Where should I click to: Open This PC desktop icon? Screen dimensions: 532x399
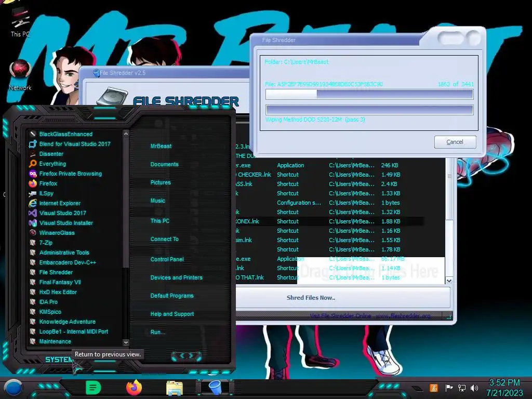[20, 21]
